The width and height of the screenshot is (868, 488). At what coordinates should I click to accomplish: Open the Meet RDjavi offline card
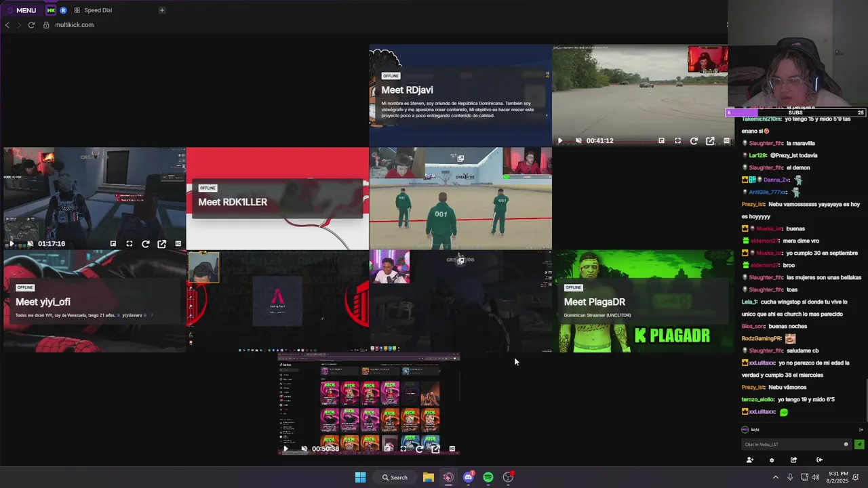tap(460, 96)
